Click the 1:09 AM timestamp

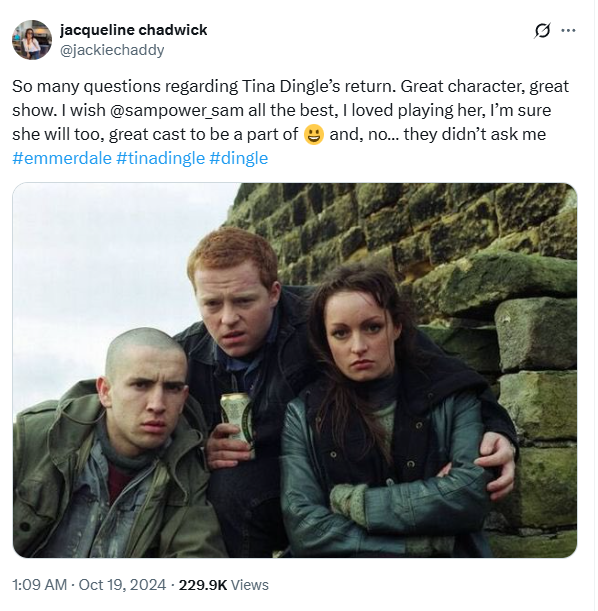point(39,585)
